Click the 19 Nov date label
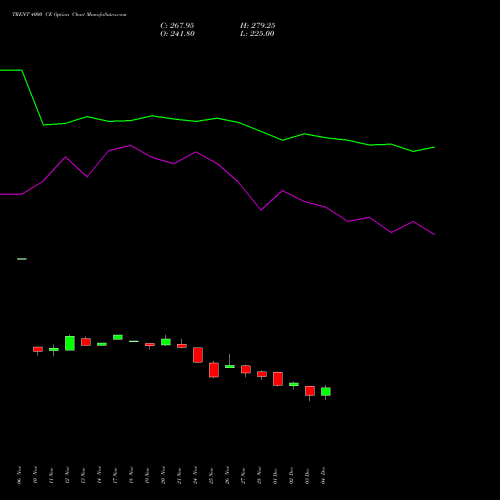The width and height of the screenshot is (500, 500). tap(147, 475)
